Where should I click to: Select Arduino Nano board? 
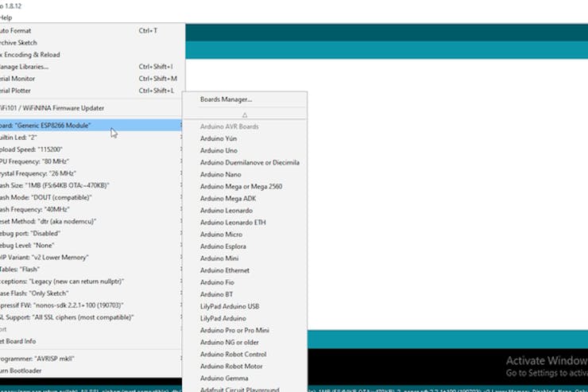245,174
